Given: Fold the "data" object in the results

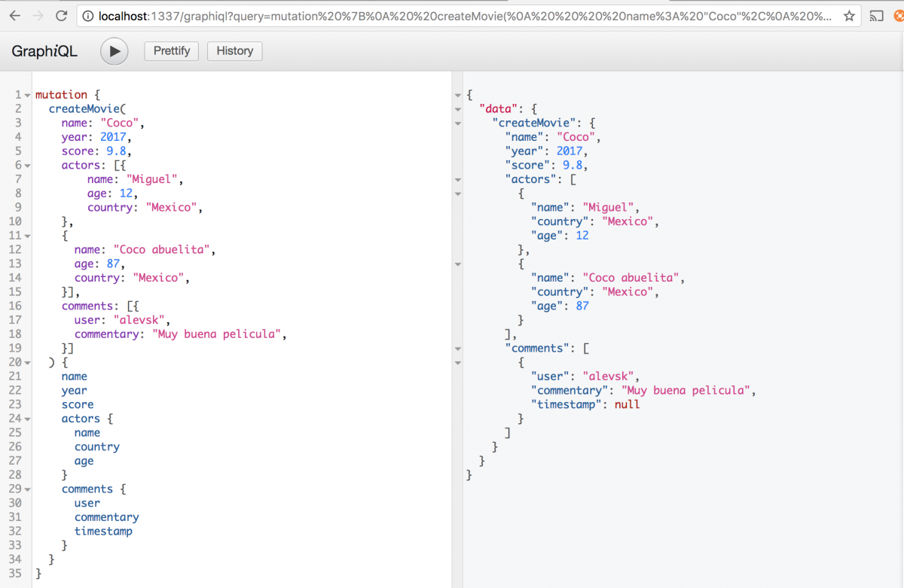Looking at the screenshot, I should [457, 109].
